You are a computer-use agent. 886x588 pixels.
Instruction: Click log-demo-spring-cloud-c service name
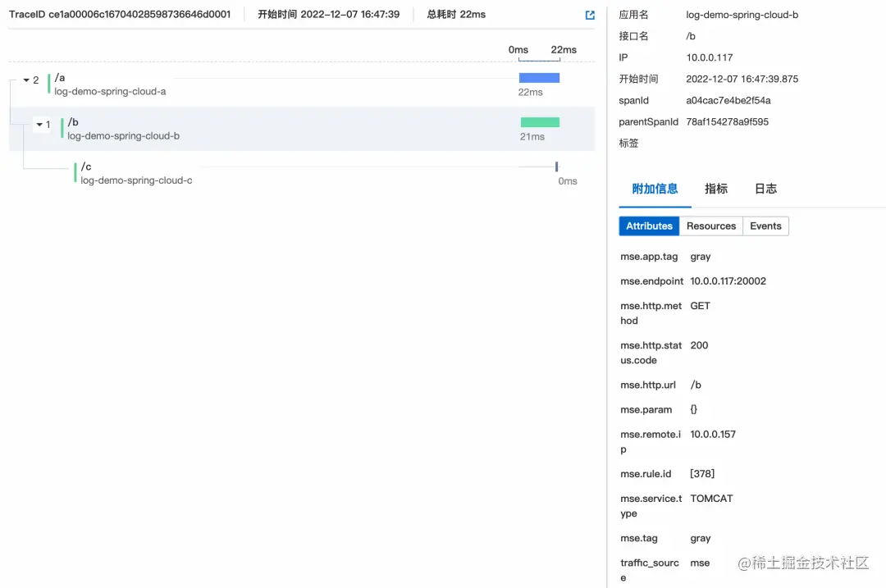point(136,180)
